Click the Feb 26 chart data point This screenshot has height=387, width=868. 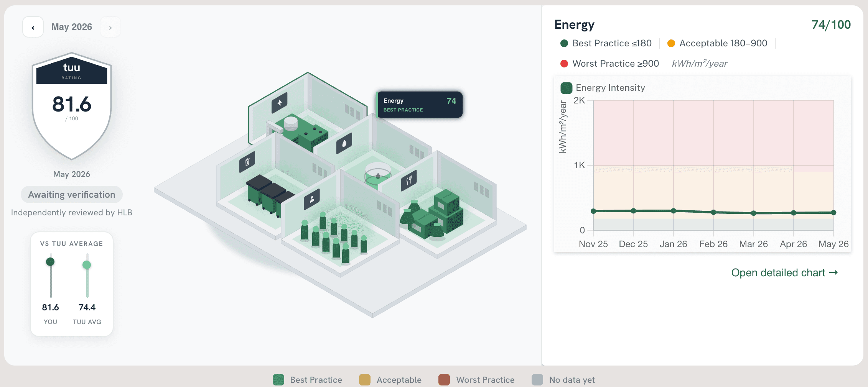[x=713, y=212]
